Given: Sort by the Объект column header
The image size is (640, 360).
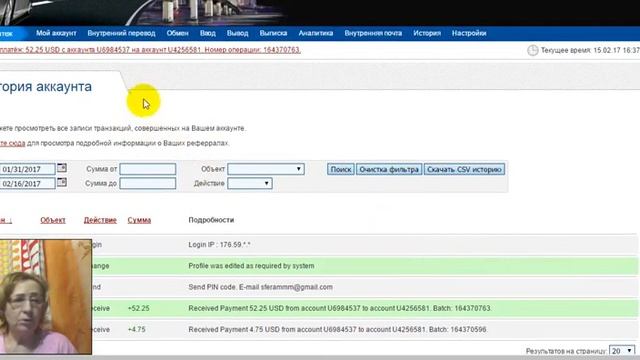Looking at the screenshot, I should (53, 220).
